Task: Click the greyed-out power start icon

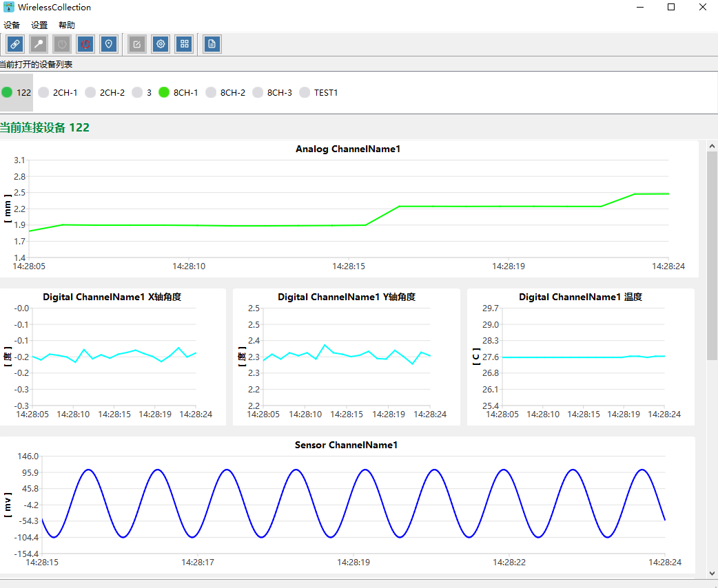Action: [62, 44]
